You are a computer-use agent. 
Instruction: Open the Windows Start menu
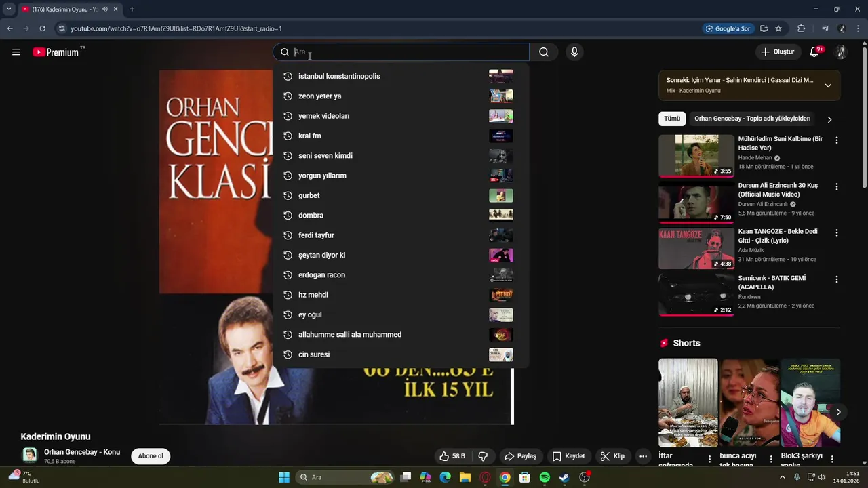click(284, 477)
